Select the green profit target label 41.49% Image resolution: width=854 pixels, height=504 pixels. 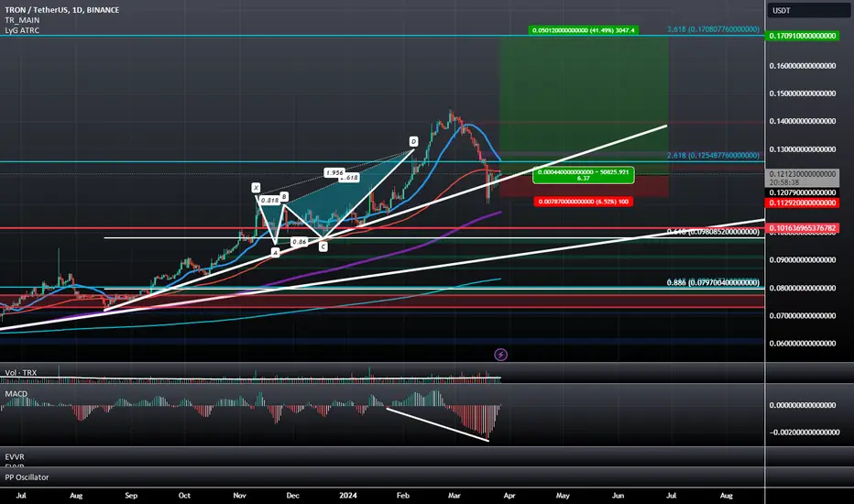(x=584, y=30)
